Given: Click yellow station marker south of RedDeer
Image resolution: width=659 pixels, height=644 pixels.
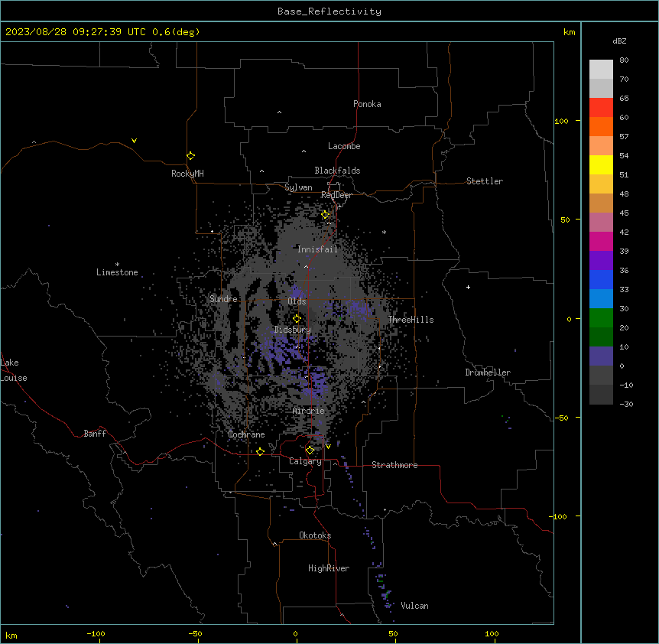Looking at the screenshot, I should pos(325,215).
